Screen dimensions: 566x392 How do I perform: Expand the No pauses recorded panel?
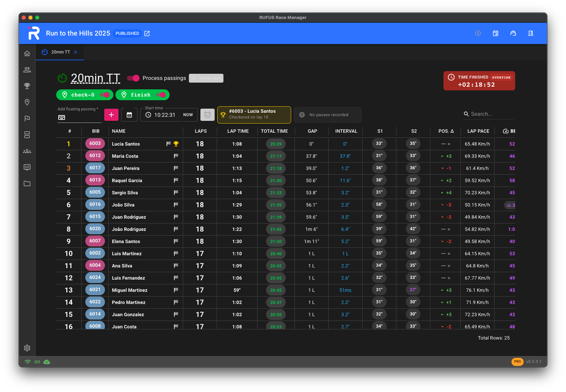[327, 115]
